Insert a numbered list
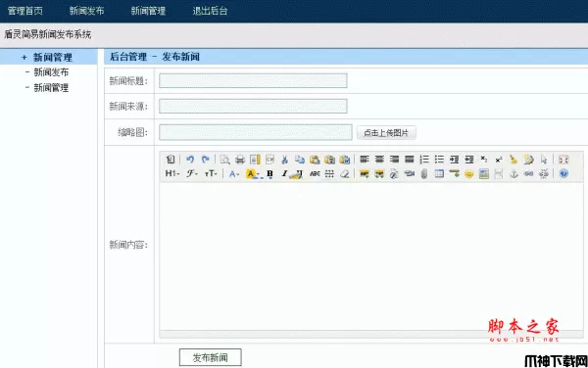Viewport: 588px width, 368px height. click(x=424, y=160)
